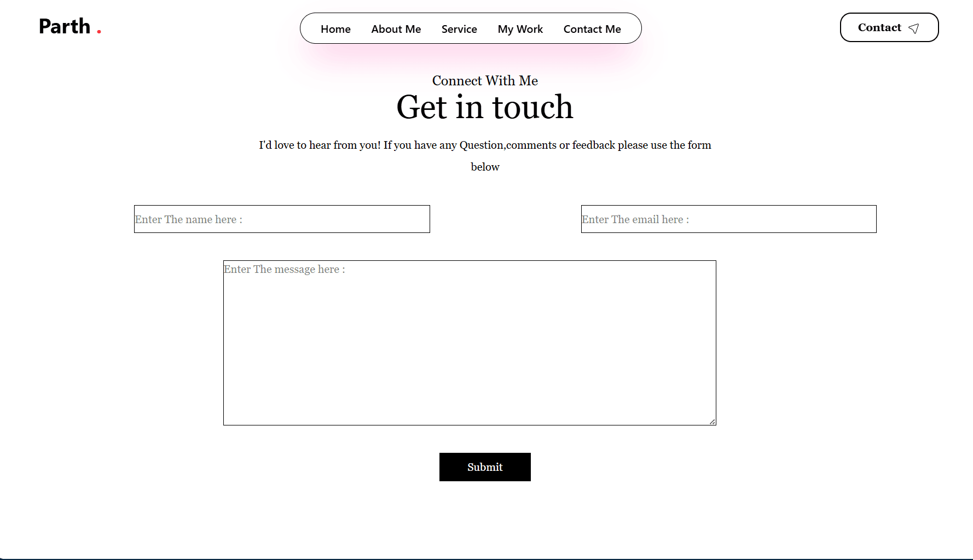Click the paper-plane send icon beside Contact

pyautogui.click(x=914, y=28)
